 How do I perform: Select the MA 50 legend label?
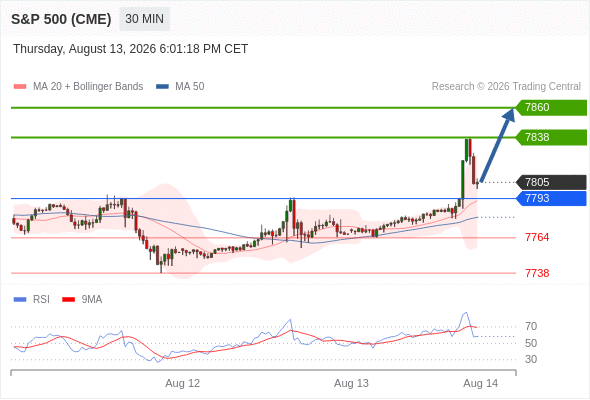coord(190,87)
